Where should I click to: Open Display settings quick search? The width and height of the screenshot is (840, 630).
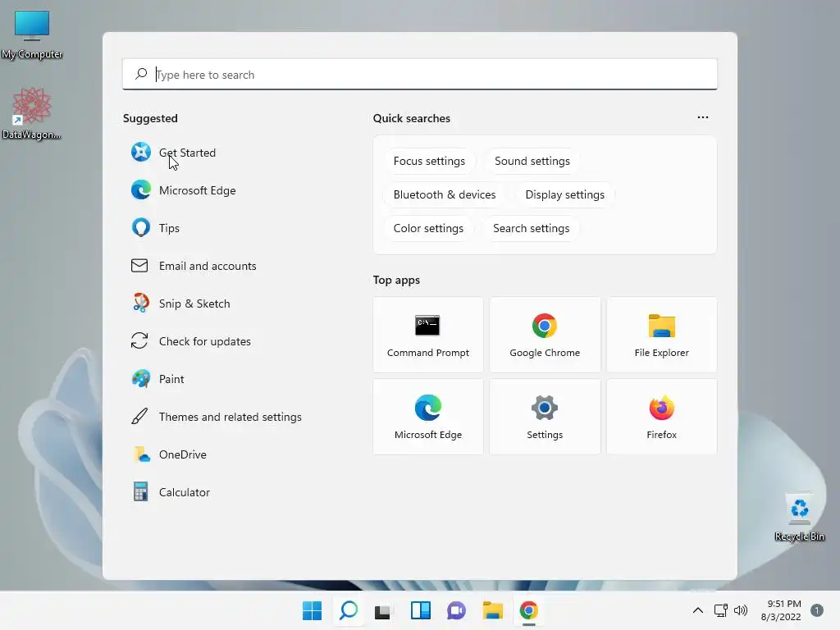pyautogui.click(x=564, y=194)
